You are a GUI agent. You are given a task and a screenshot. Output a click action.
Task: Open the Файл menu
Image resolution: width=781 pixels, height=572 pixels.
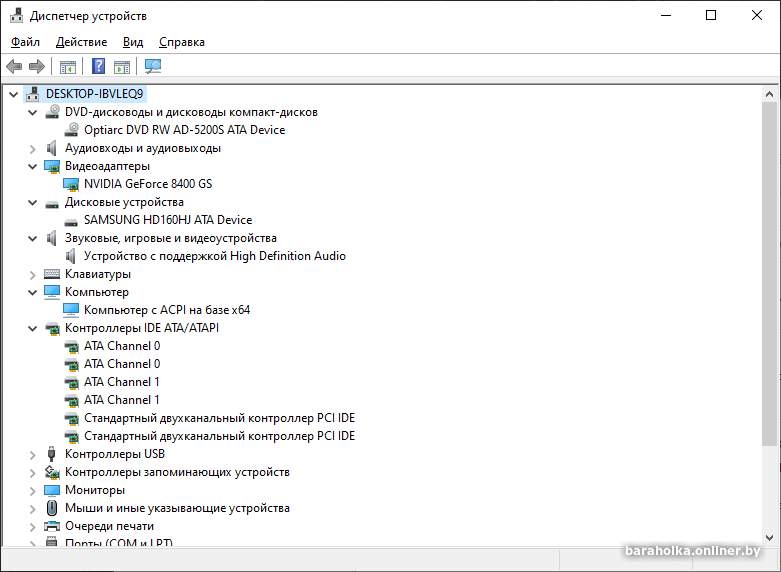click(25, 42)
